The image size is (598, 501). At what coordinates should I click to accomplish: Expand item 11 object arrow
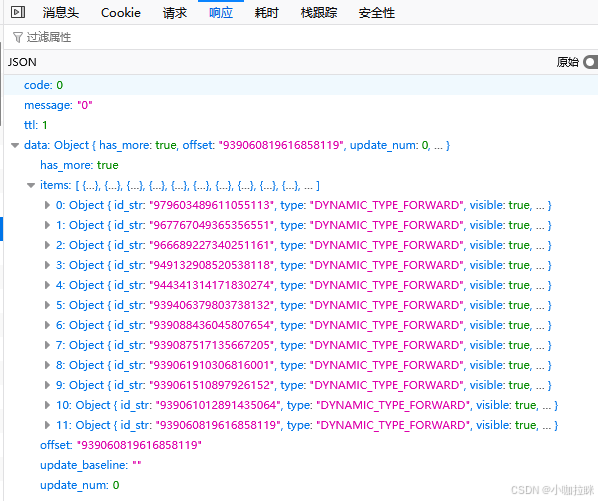pyautogui.click(x=47, y=425)
